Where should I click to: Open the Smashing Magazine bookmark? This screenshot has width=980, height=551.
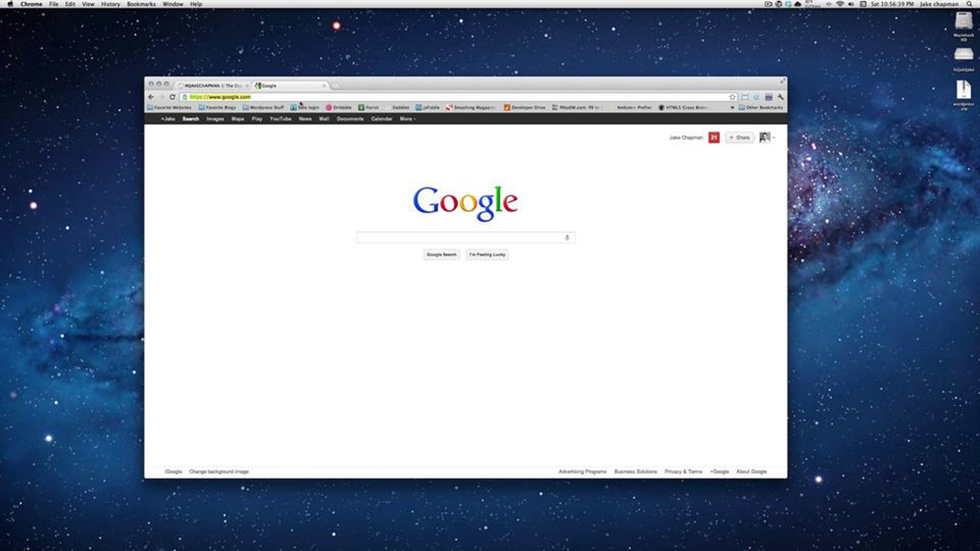click(470, 107)
